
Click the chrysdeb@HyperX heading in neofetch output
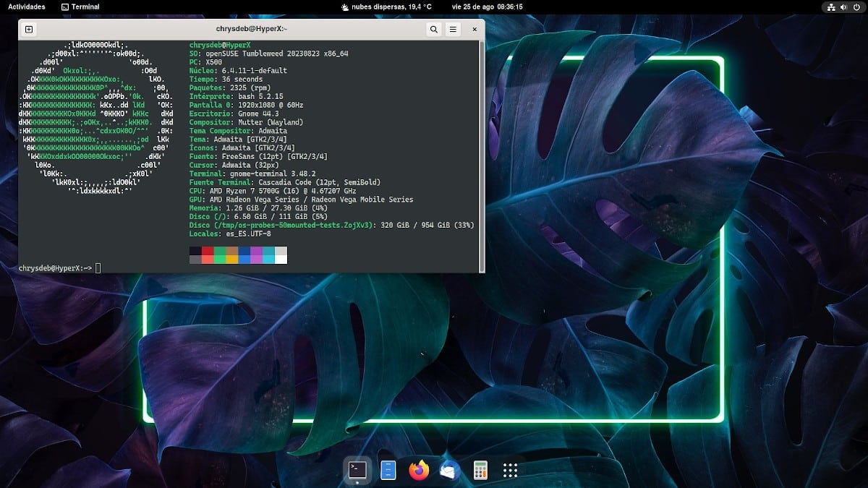click(x=220, y=46)
